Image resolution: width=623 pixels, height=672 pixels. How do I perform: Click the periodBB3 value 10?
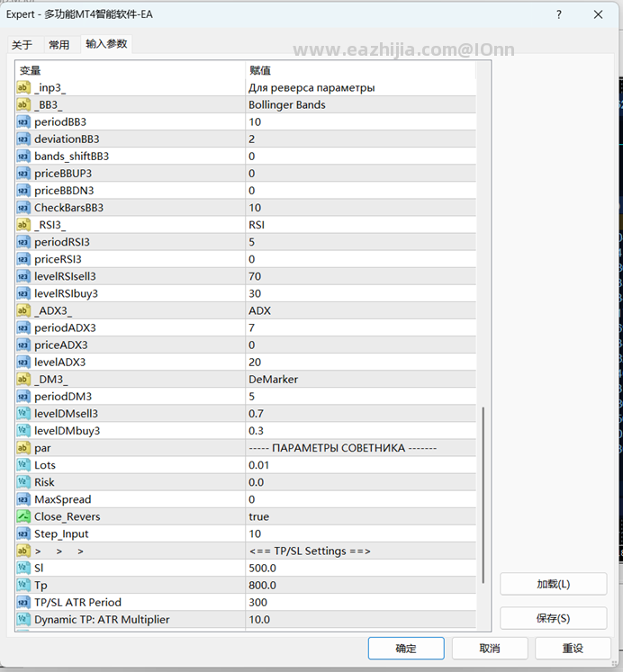click(x=255, y=121)
